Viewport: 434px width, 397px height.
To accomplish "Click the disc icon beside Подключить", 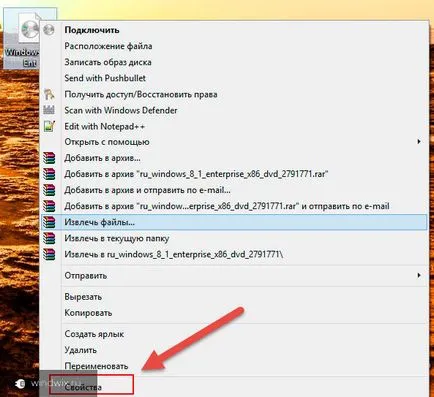I will point(49,30).
